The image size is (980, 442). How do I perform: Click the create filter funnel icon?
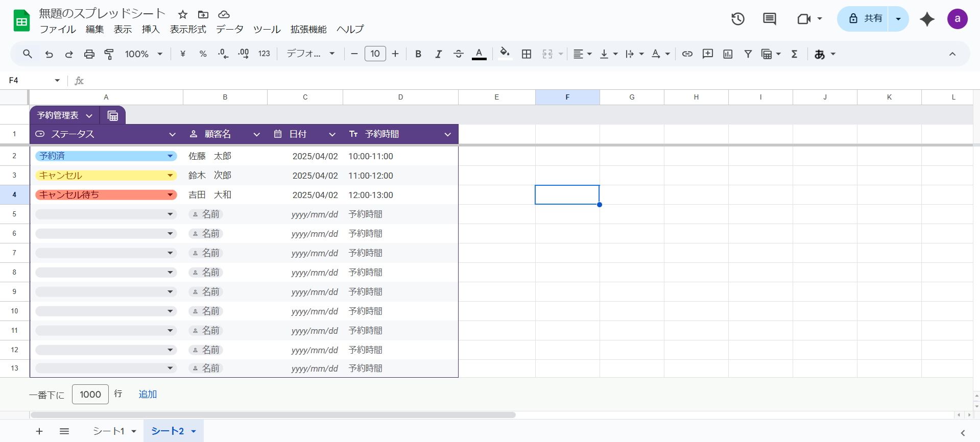coord(748,54)
